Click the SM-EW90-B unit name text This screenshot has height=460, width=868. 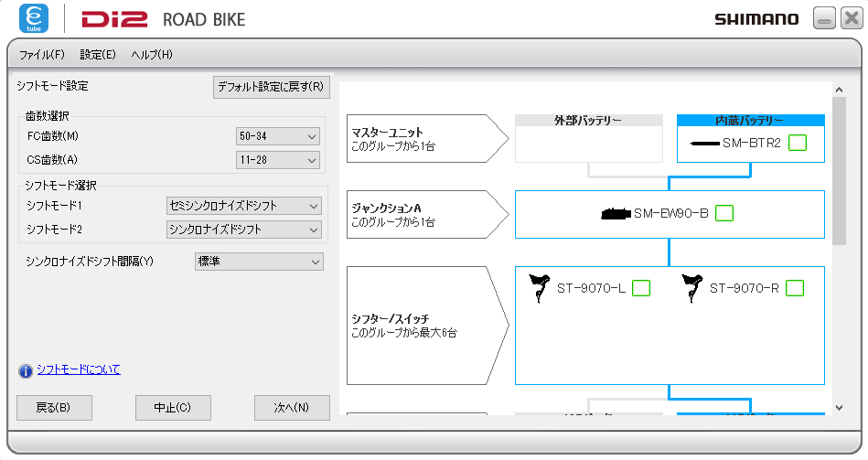coord(671,213)
